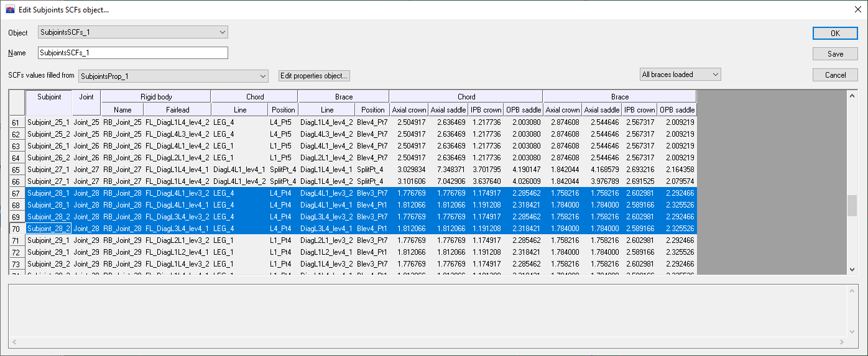Click the Chord Axial crown header
The width and height of the screenshot is (868, 356).
[x=409, y=110]
